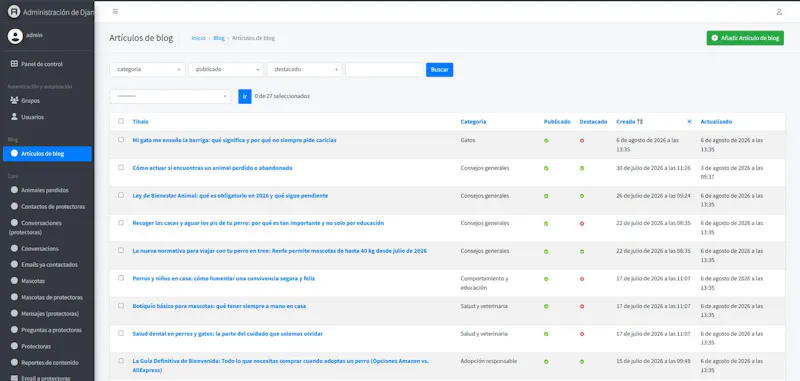The image size is (800, 381).
Task: Click the green Publicado icon for Perros y niños row
Action: coord(546,279)
